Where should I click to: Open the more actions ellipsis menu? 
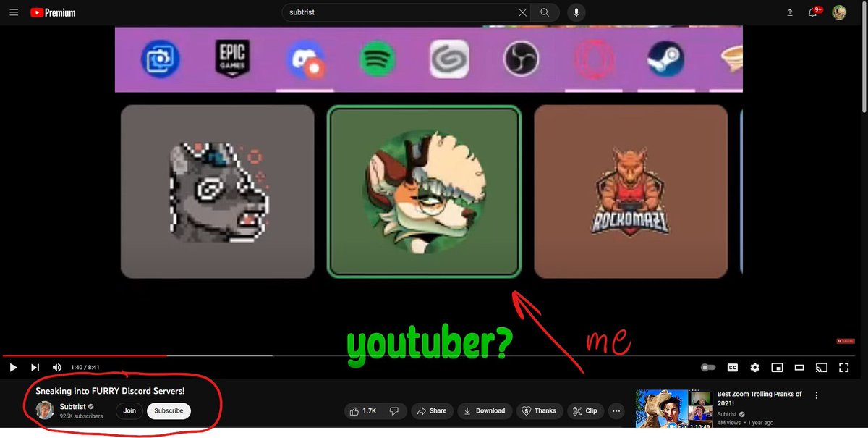[616, 410]
